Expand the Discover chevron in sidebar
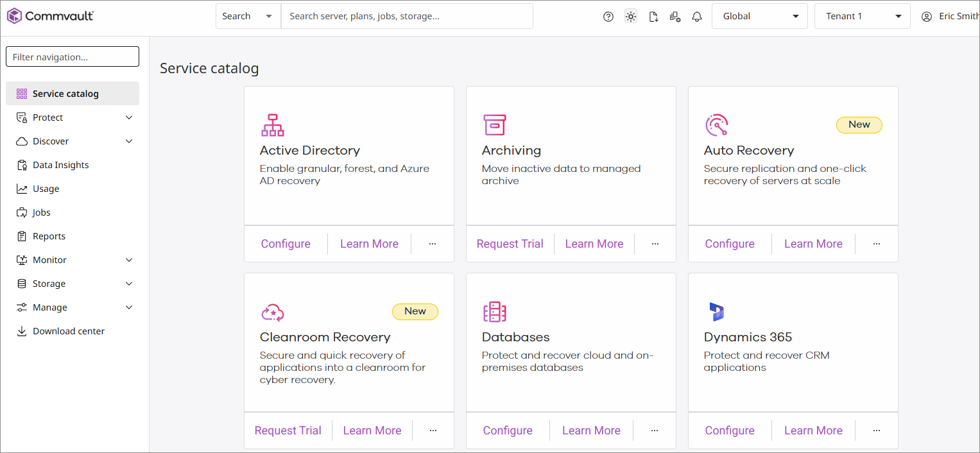The width and height of the screenshot is (980, 453). point(129,141)
